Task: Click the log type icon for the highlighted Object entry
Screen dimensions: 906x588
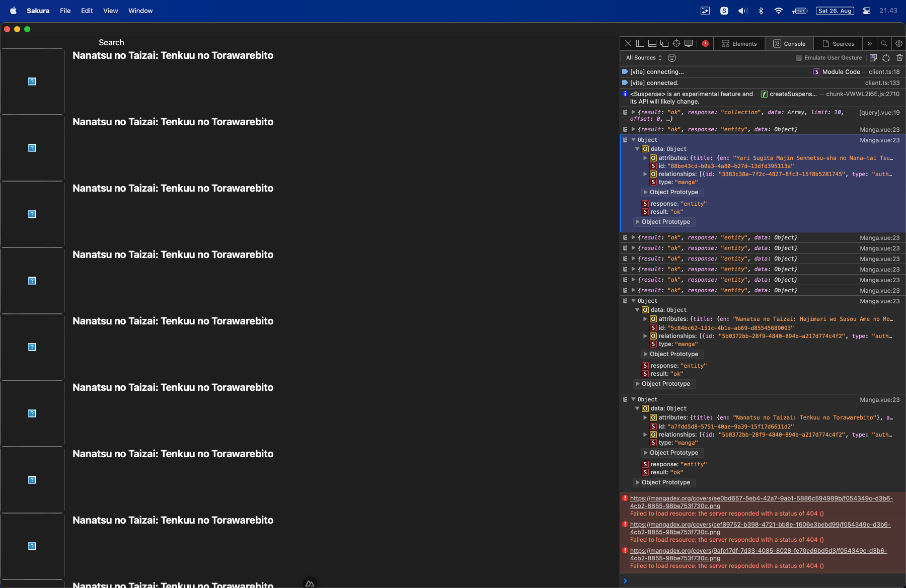Action: (x=625, y=140)
